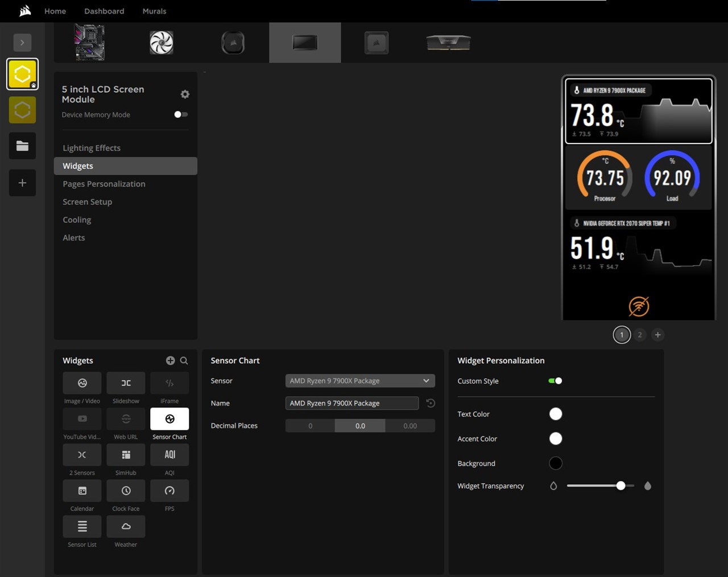This screenshot has height=577, width=728.
Task: Pick the Text Color swatch
Action: click(x=556, y=414)
